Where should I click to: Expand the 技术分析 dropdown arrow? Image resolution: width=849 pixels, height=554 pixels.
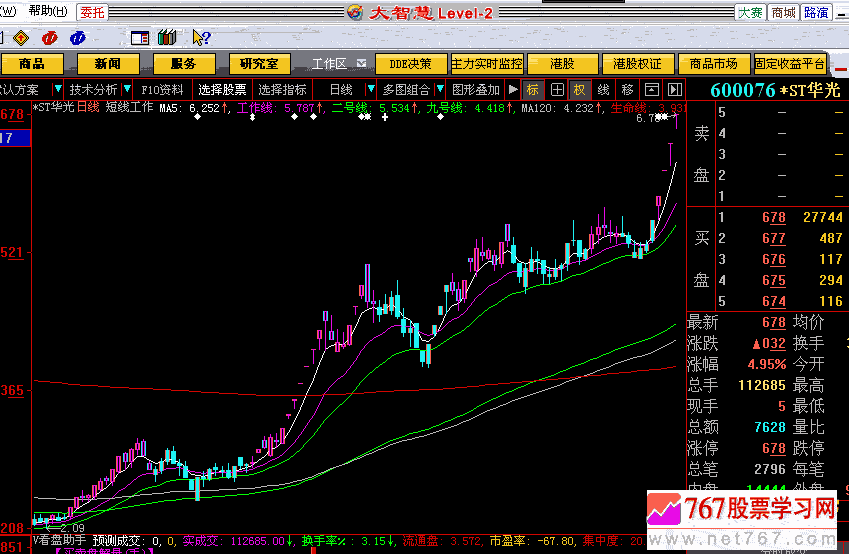(x=127, y=89)
